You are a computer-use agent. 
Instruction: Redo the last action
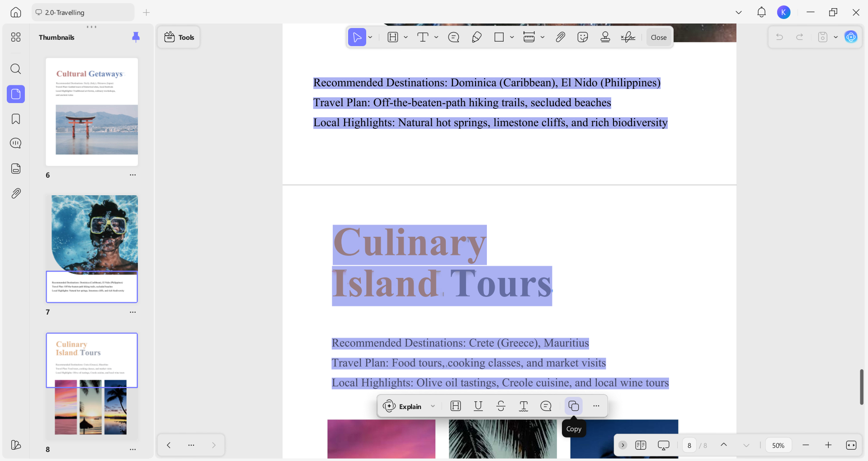[x=800, y=37]
